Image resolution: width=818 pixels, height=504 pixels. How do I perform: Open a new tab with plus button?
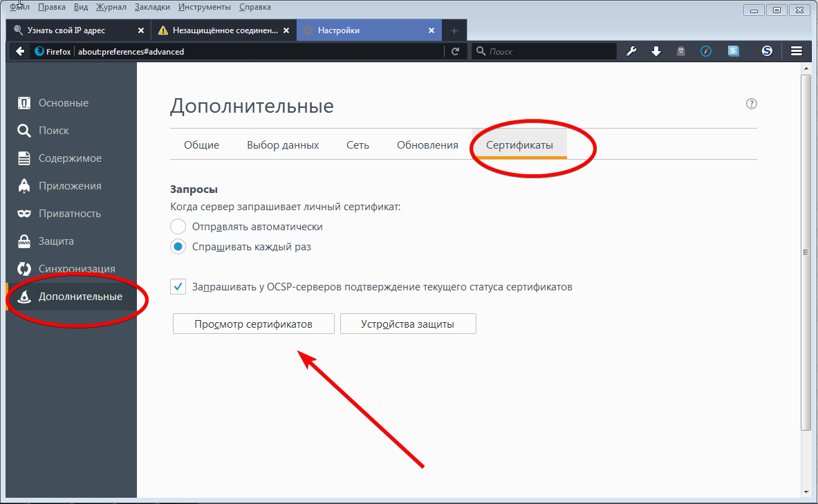[x=454, y=31]
